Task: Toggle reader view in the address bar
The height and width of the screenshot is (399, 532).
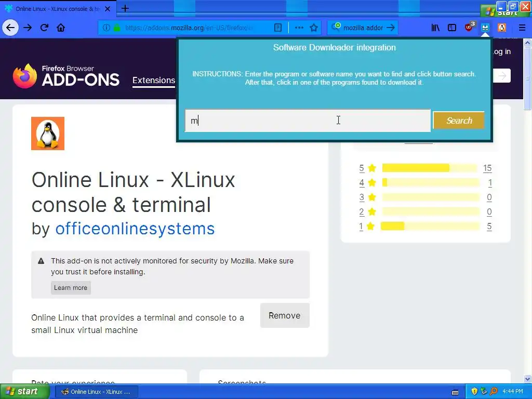Action: coord(278,28)
